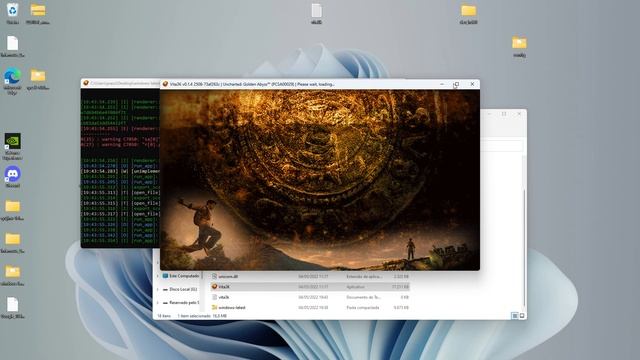The height and width of the screenshot is (360, 640).
Task: Select the folder icon at top right of desktop
Action: click(469, 10)
